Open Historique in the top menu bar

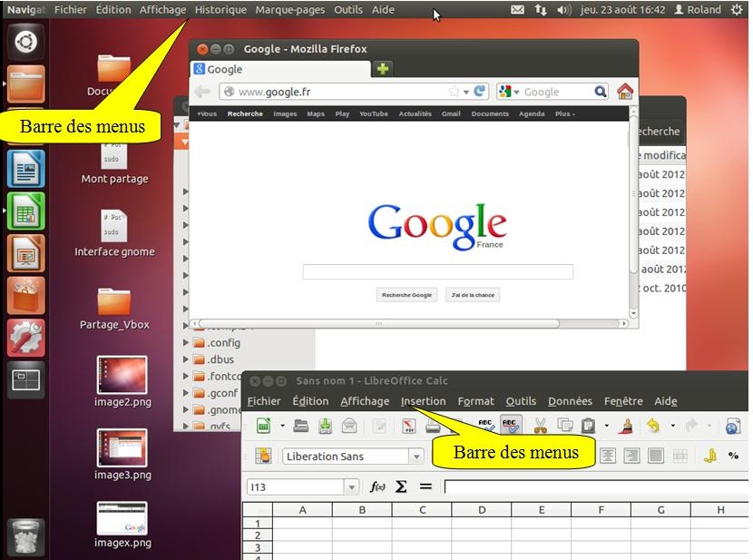click(x=220, y=10)
